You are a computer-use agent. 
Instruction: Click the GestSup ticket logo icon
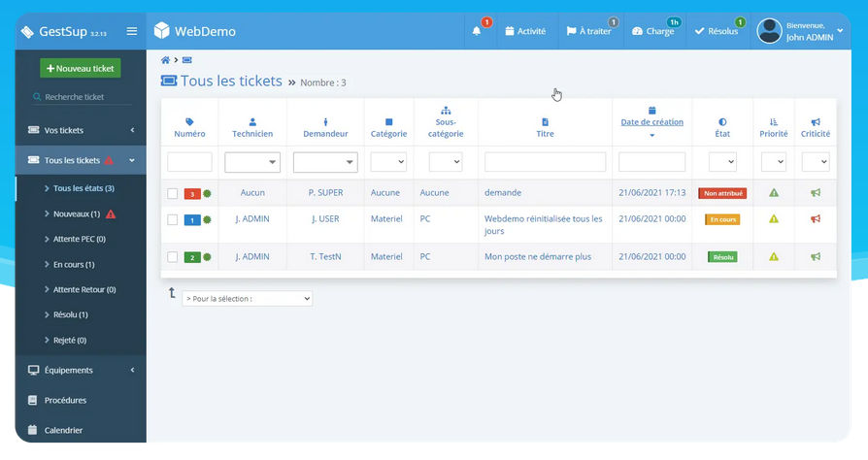click(27, 32)
